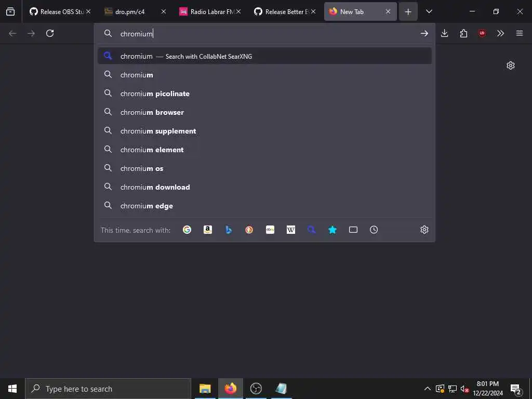This screenshot has height=399, width=532.
Task: Show hidden system tray icons
Action: [x=428, y=389]
